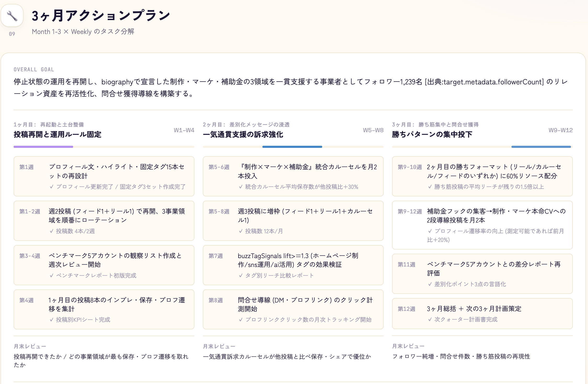Click the 第11週 week label

click(x=407, y=265)
